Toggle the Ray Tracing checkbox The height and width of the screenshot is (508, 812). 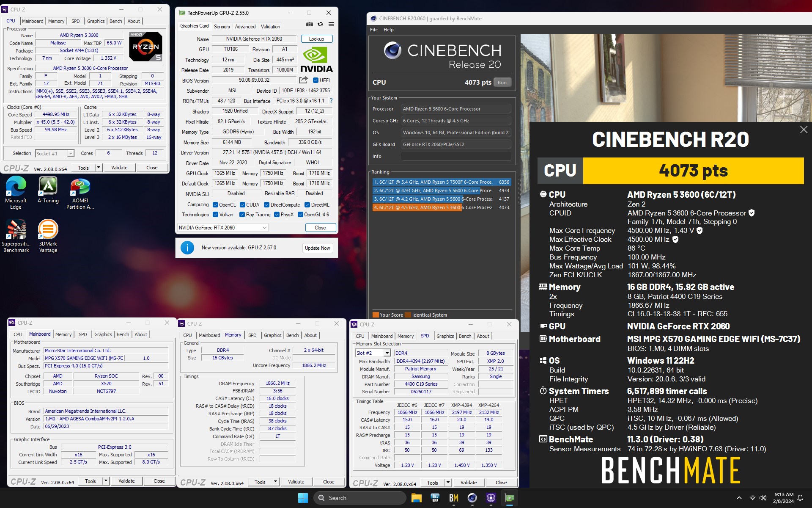pyautogui.click(x=242, y=215)
